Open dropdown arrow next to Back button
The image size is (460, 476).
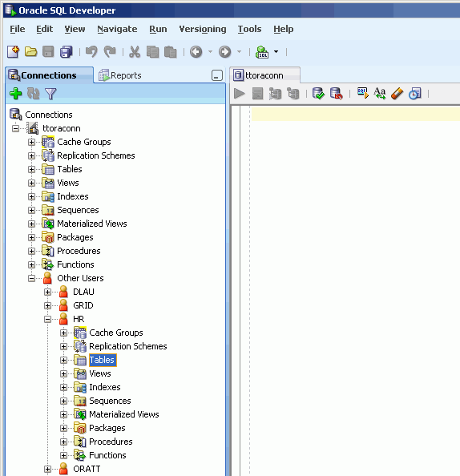click(x=210, y=52)
